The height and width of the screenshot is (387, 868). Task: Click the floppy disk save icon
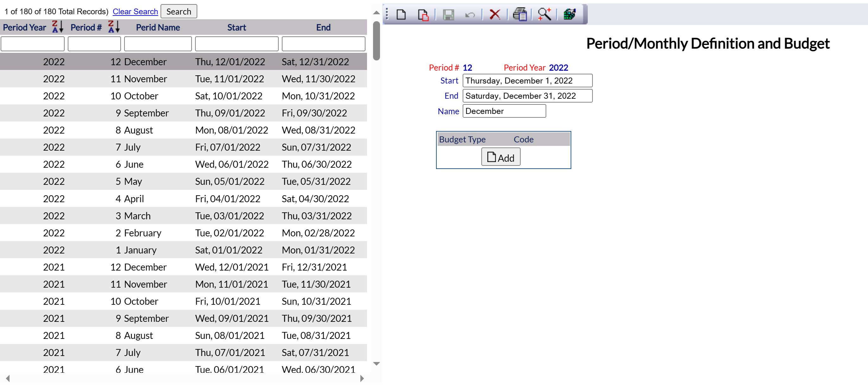(448, 15)
